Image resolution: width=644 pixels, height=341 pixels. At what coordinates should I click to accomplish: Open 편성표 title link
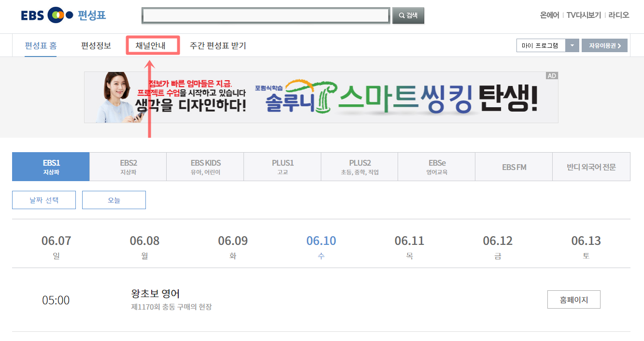[92, 15]
